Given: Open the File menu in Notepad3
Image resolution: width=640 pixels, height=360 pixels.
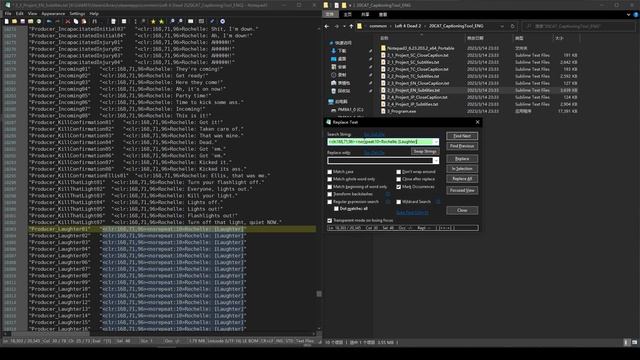Looking at the screenshot, I should pos(8,13).
